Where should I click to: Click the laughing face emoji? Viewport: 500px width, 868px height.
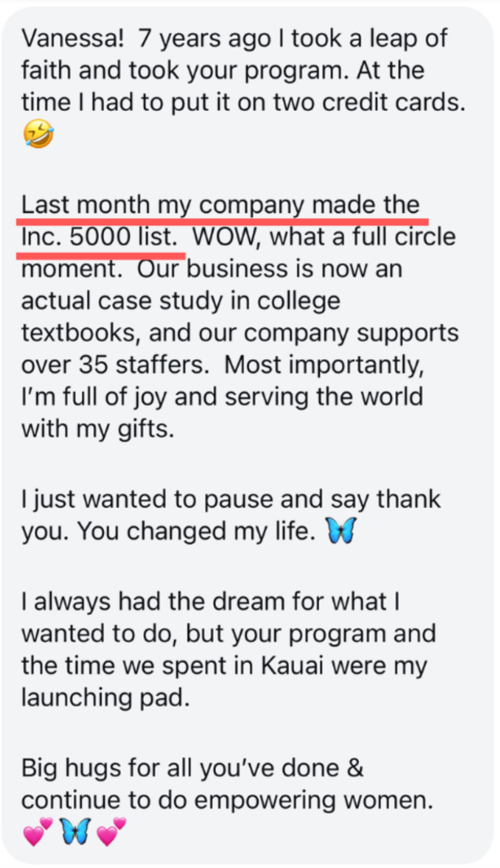pos(38,134)
